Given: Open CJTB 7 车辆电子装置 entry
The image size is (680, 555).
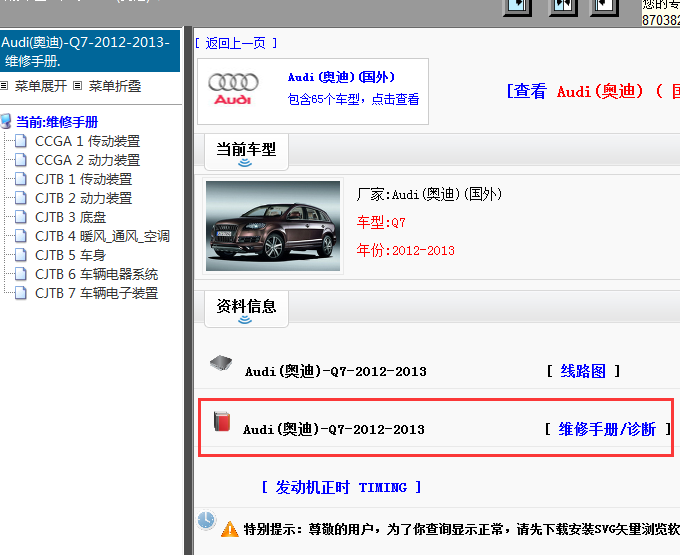Looking at the screenshot, I should (x=96, y=294).
